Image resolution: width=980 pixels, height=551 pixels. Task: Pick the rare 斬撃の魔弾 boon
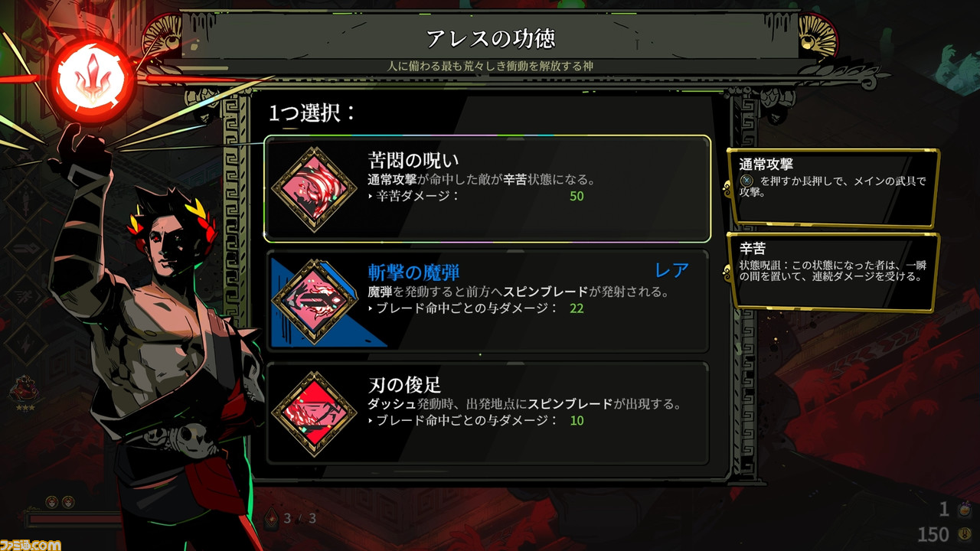487,302
